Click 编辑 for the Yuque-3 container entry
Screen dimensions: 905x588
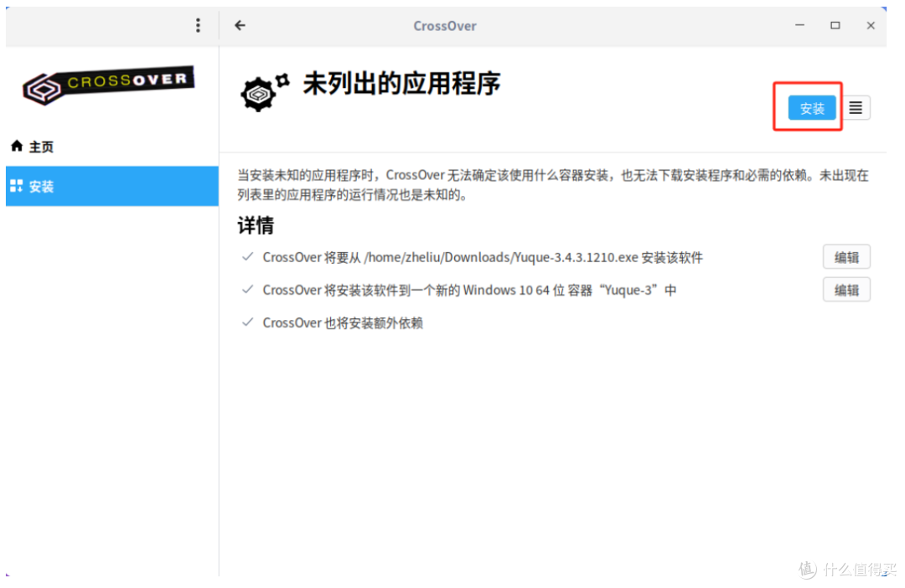click(846, 289)
